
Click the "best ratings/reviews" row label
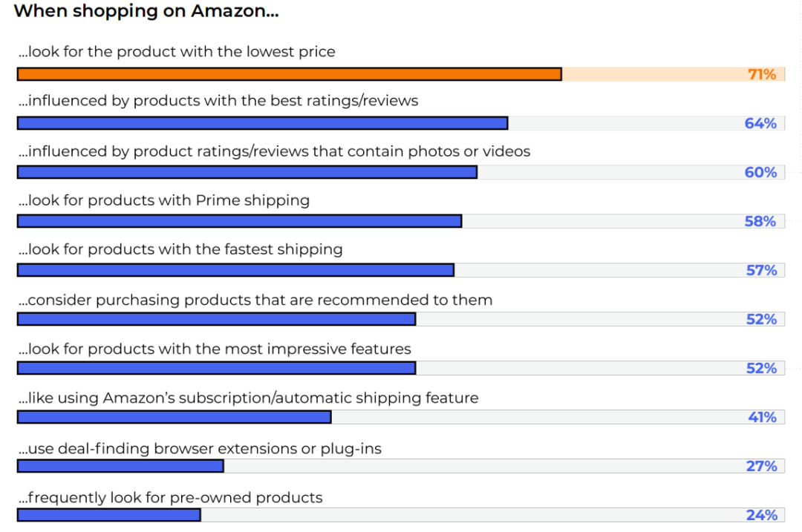pyautogui.click(x=218, y=101)
